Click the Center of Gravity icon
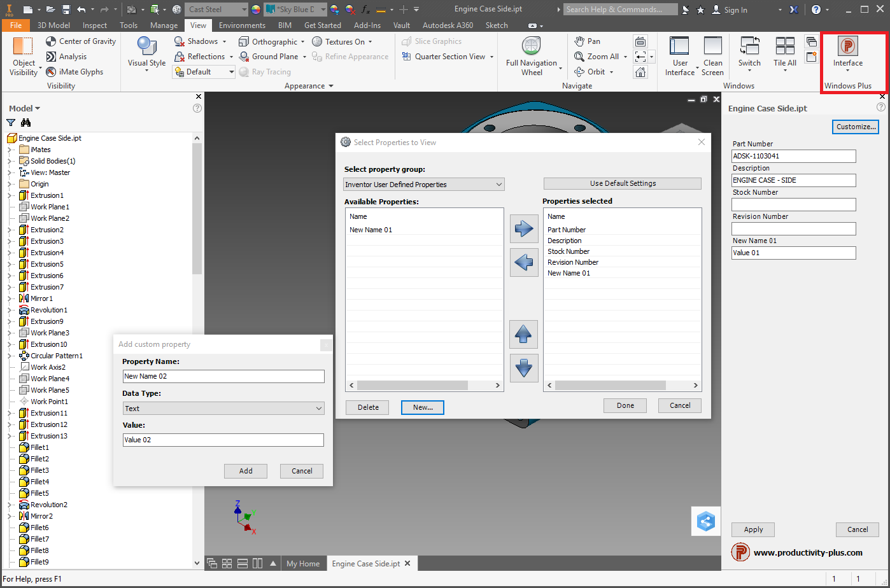 [52, 41]
